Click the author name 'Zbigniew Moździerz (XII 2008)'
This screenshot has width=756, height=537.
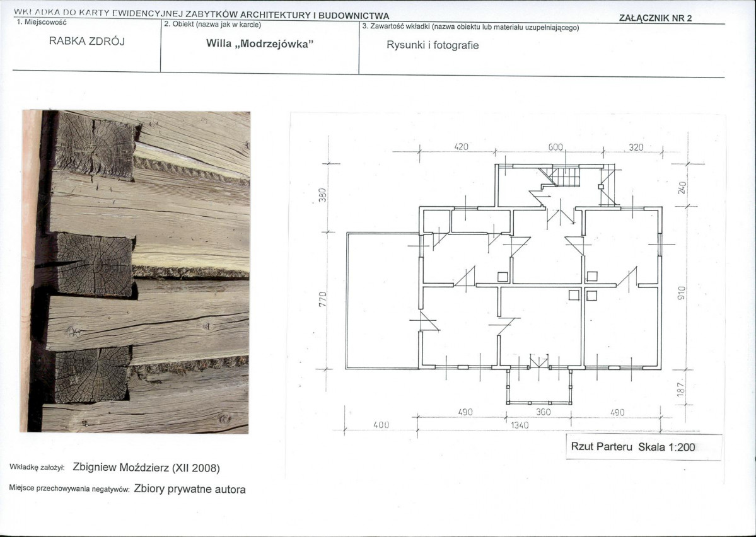point(146,468)
